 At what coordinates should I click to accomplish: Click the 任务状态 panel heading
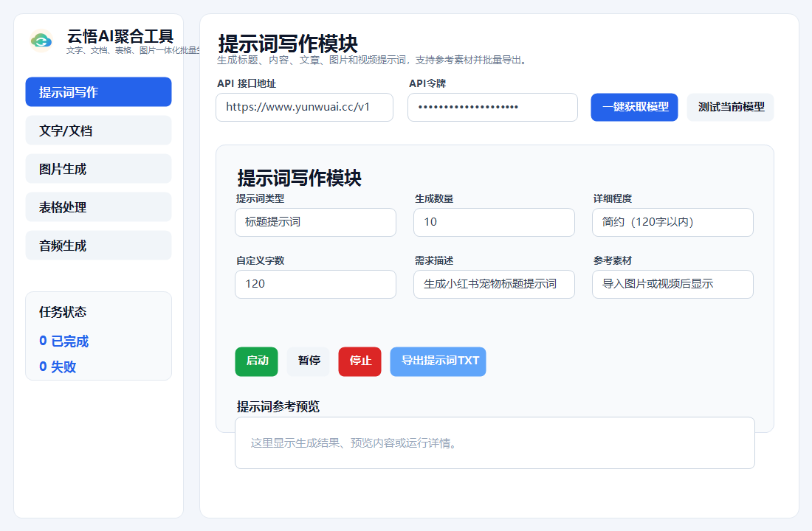pos(63,312)
